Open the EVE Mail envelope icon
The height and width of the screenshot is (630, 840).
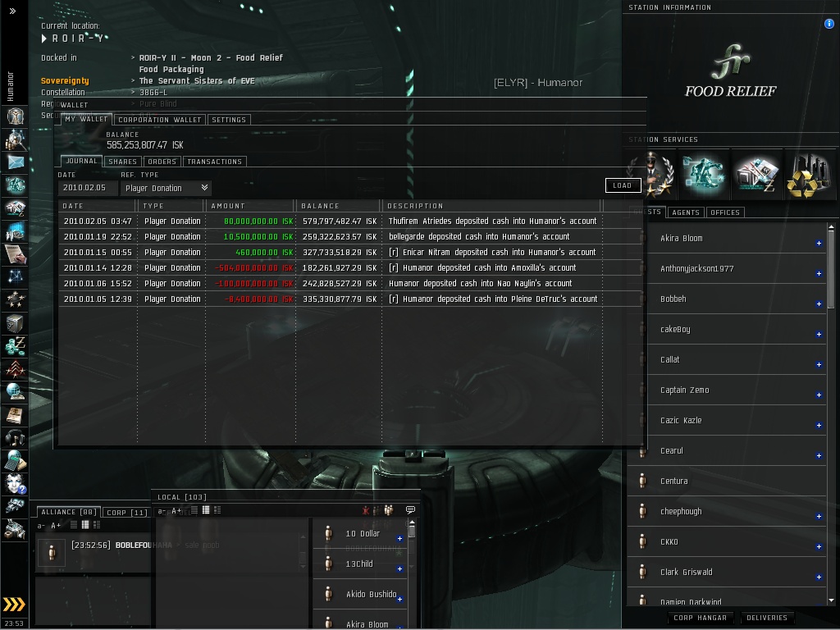(15, 162)
